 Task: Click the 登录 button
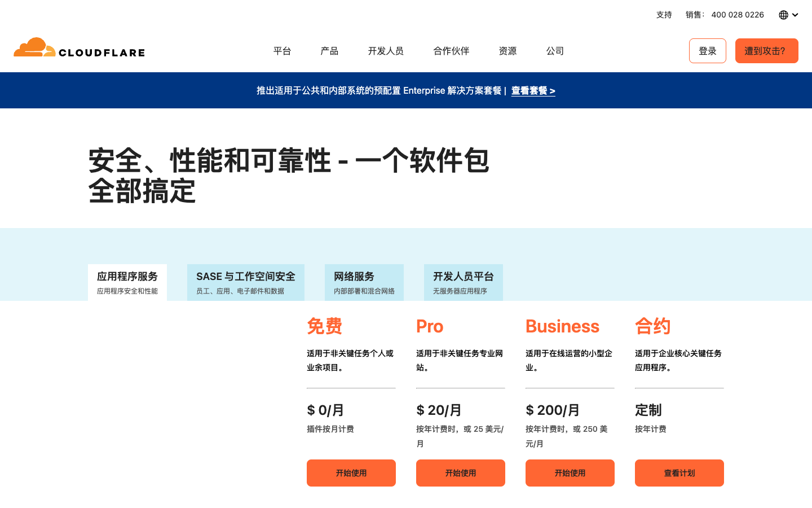[707, 51]
